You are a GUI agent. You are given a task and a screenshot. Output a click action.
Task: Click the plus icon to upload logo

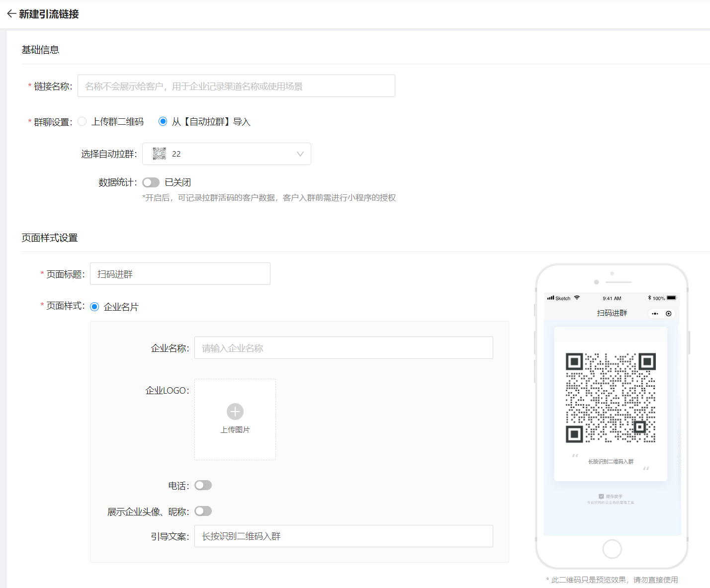coord(235,412)
